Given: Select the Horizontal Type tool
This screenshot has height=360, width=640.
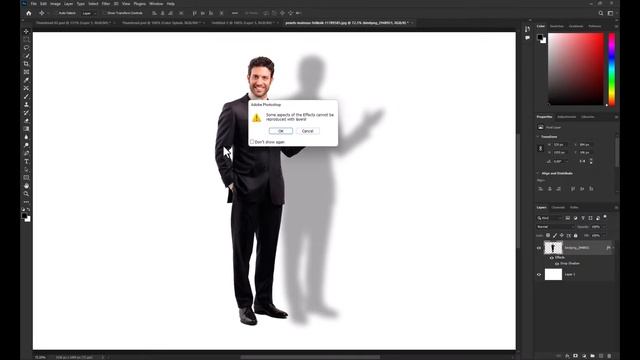Looking at the screenshot, I should coord(27,162).
